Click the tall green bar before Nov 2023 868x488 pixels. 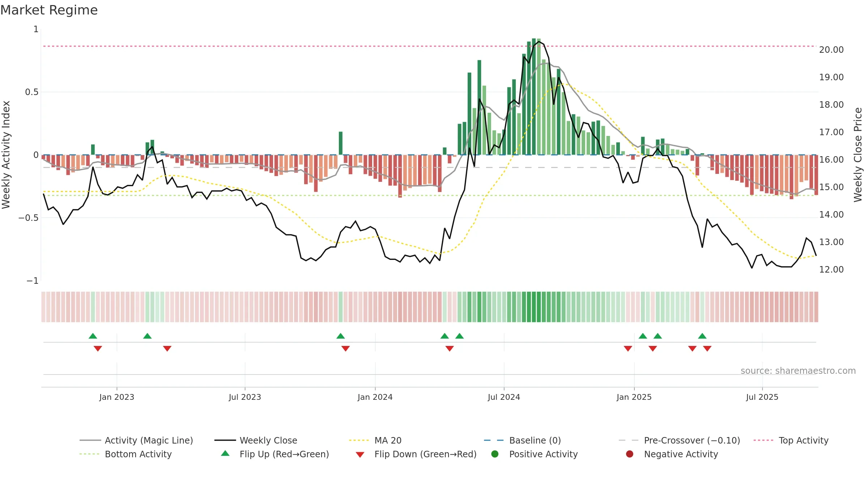tap(341, 143)
